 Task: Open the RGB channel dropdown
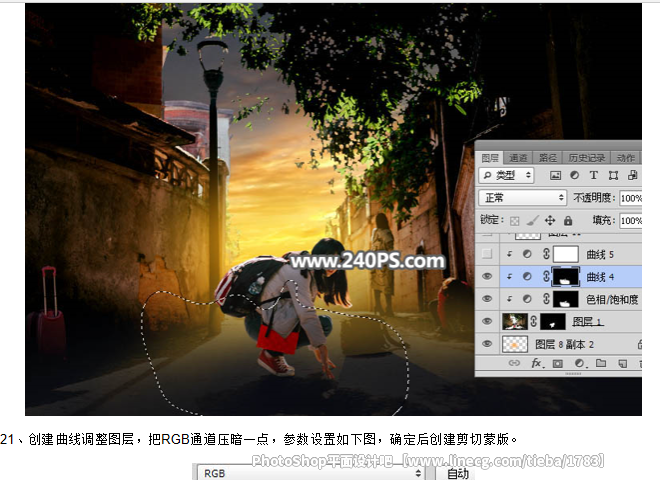tap(311, 473)
